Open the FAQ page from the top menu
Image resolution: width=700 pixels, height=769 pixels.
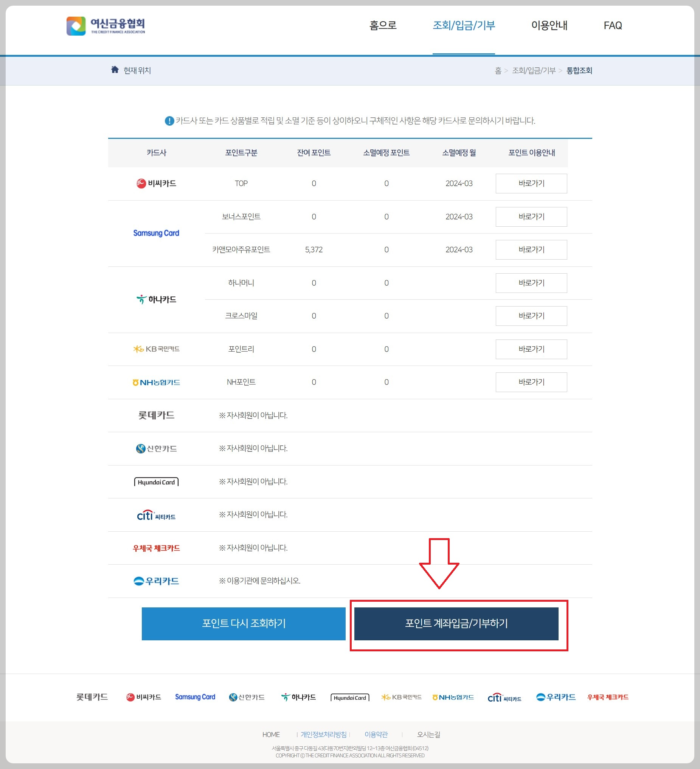612,26
